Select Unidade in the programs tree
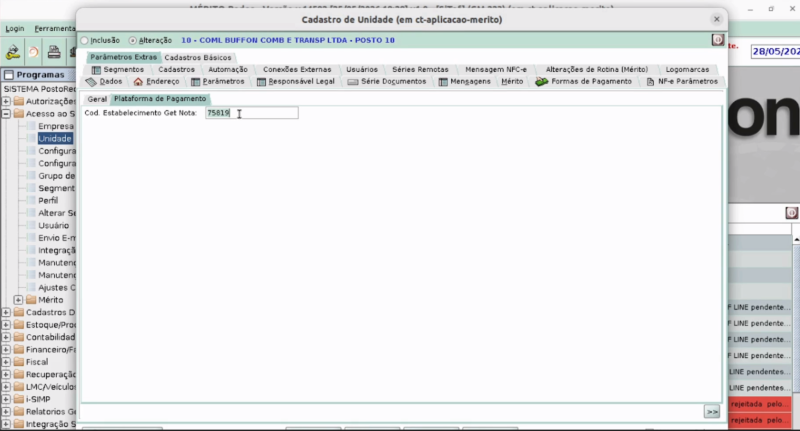This screenshot has height=431, width=800. (x=55, y=139)
